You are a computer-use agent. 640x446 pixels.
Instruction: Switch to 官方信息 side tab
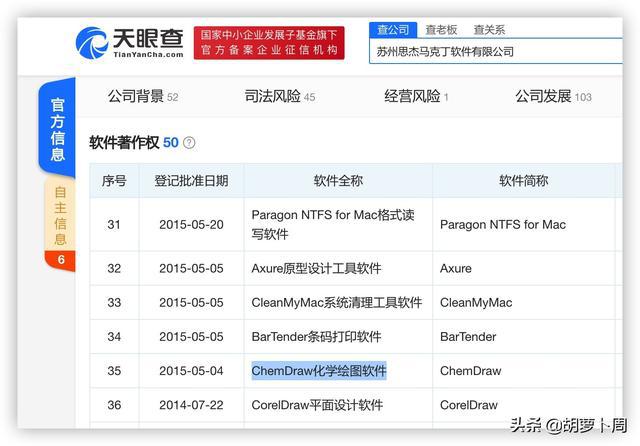(x=58, y=129)
